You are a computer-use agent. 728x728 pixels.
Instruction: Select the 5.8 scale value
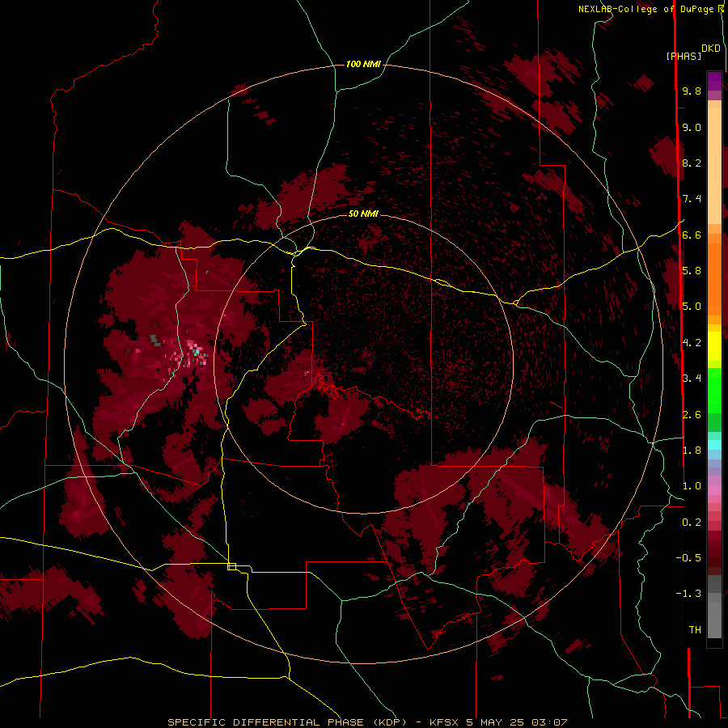pyautogui.click(x=692, y=271)
